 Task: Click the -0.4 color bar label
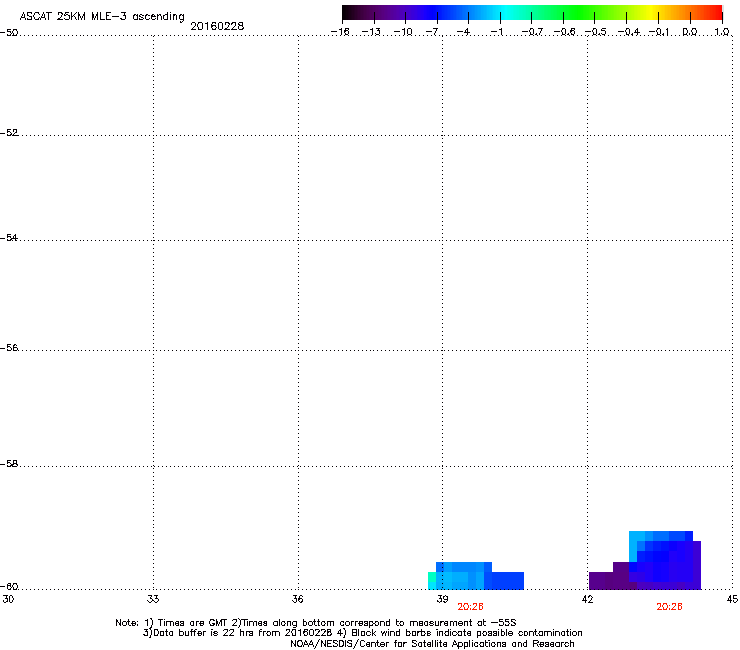click(x=628, y=32)
